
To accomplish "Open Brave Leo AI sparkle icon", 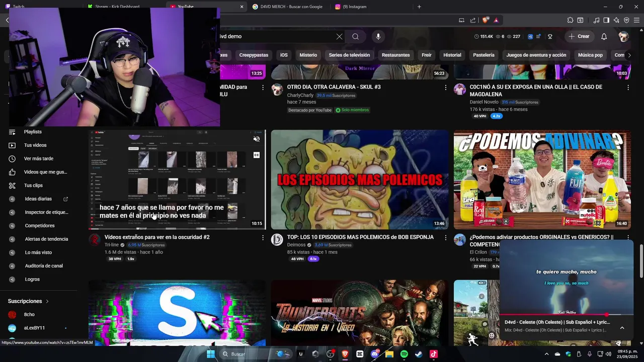I will 616,20.
